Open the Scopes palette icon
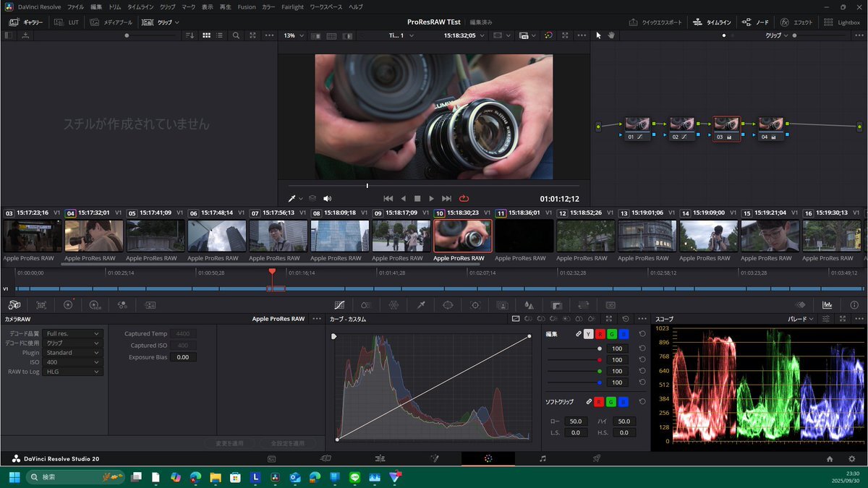 [x=827, y=305]
